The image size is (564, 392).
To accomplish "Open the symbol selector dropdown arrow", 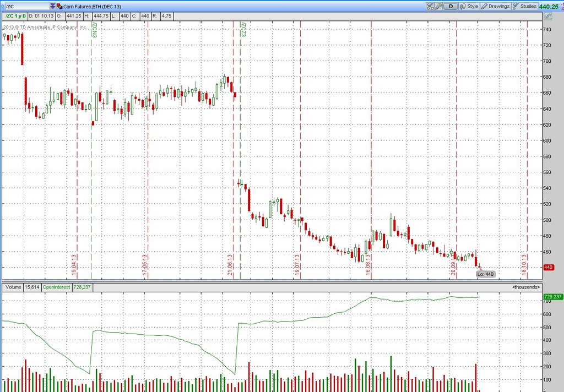I will (x=53, y=7).
